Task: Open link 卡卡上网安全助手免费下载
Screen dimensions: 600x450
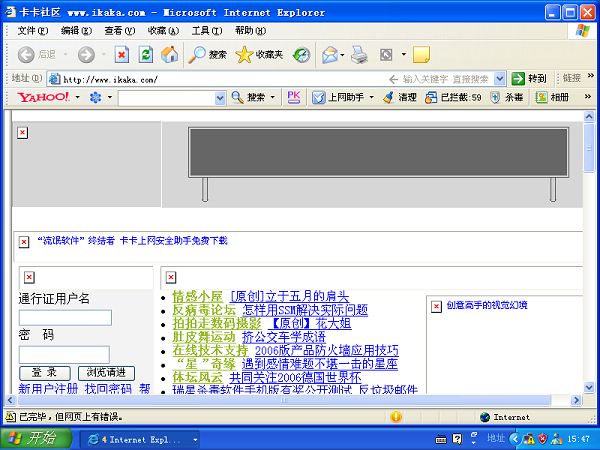Action: tap(174, 241)
